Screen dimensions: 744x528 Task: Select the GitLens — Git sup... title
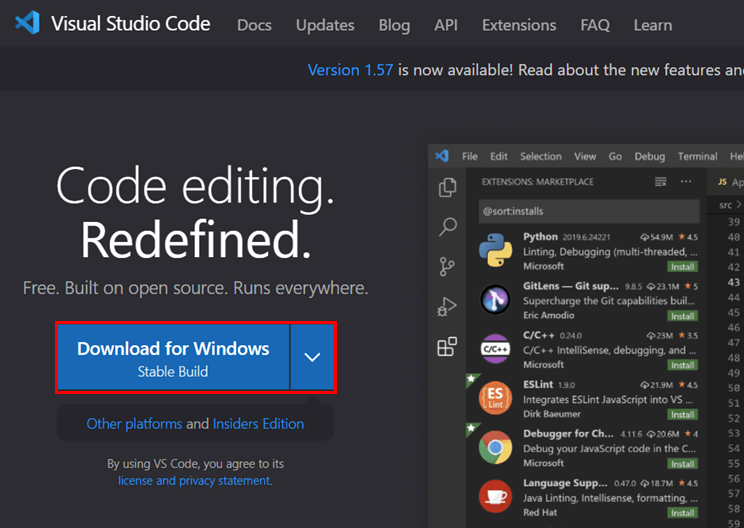[x=571, y=286]
